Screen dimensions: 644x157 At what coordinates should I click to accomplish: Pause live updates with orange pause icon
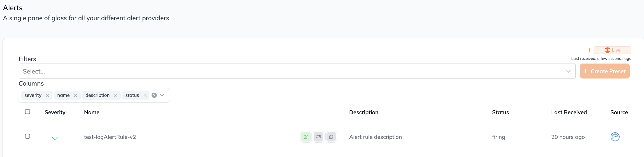coord(589,50)
